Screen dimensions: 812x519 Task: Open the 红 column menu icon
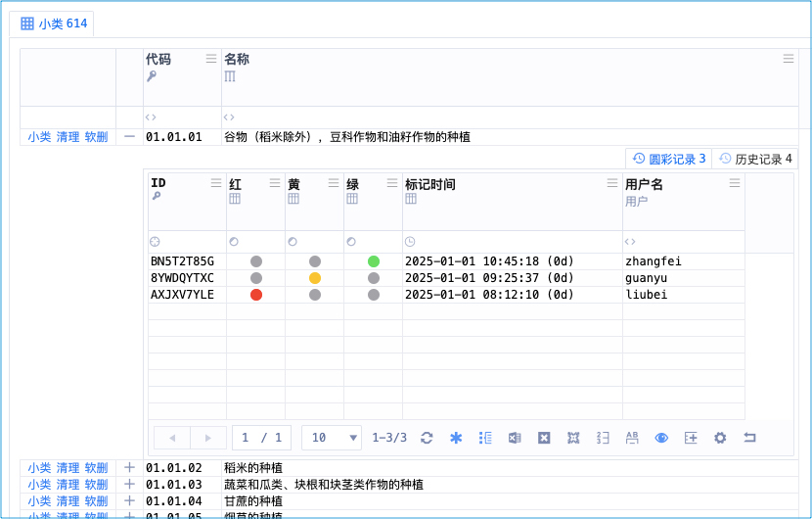point(275,182)
